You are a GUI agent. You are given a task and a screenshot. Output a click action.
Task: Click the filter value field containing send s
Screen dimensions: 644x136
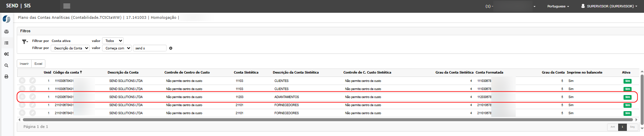(150, 48)
